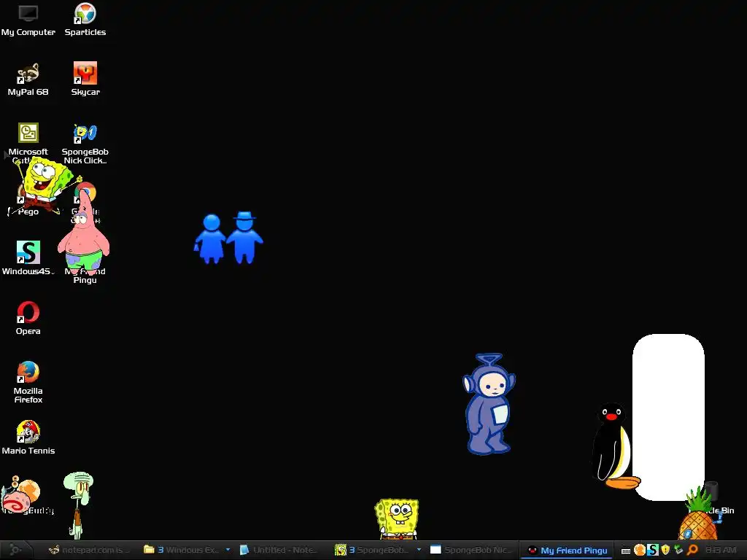Open the Mozilla Firefox desktop shortcut
This screenshot has width=747, height=560.
(28, 382)
